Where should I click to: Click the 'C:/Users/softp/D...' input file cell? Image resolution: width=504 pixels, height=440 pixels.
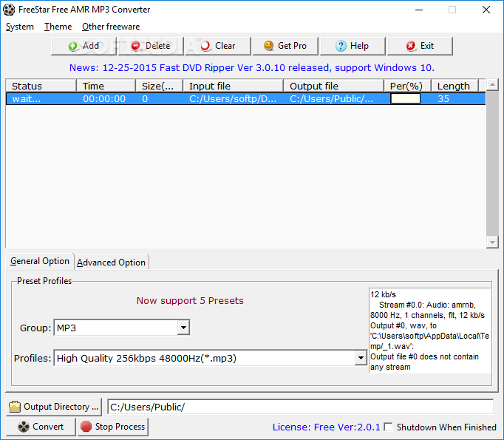point(233,99)
